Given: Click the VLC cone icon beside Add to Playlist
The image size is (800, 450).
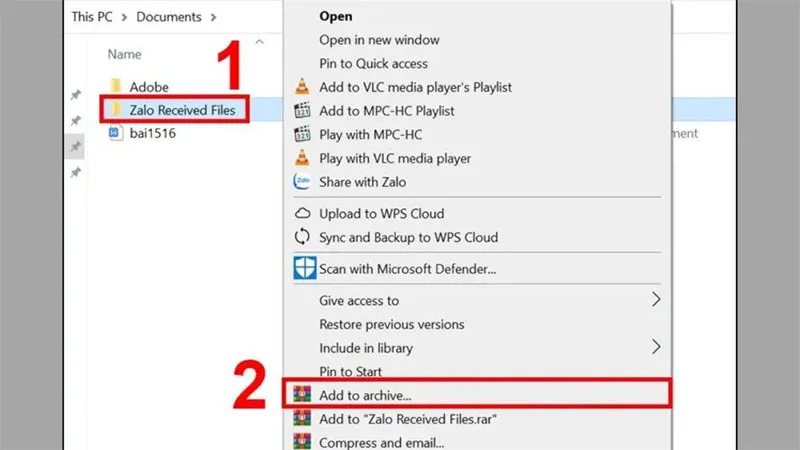Looking at the screenshot, I should point(302,87).
